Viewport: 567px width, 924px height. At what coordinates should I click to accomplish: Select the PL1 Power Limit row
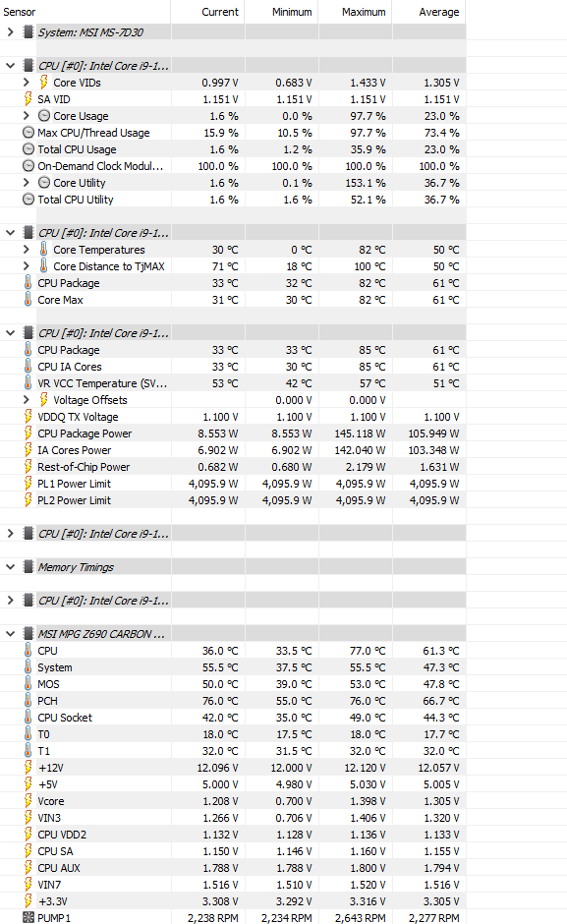(x=233, y=484)
